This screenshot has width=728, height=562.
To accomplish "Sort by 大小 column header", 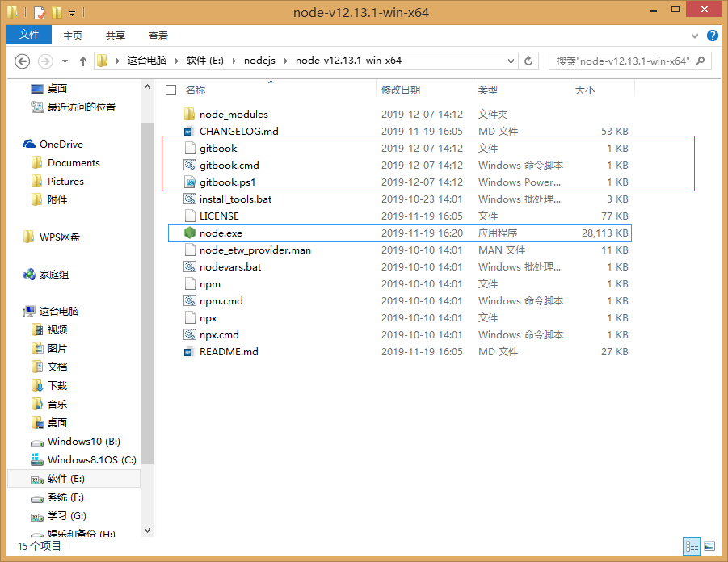I will [585, 90].
